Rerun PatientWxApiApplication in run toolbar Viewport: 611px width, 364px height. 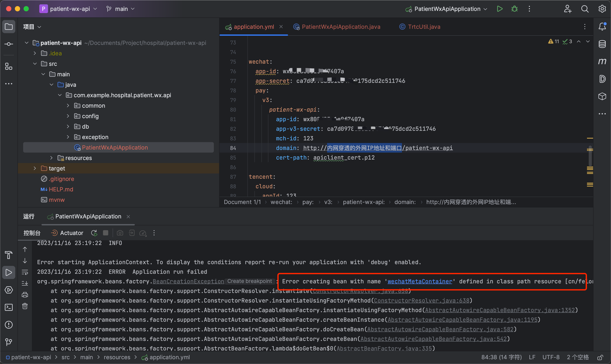tap(94, 233)
